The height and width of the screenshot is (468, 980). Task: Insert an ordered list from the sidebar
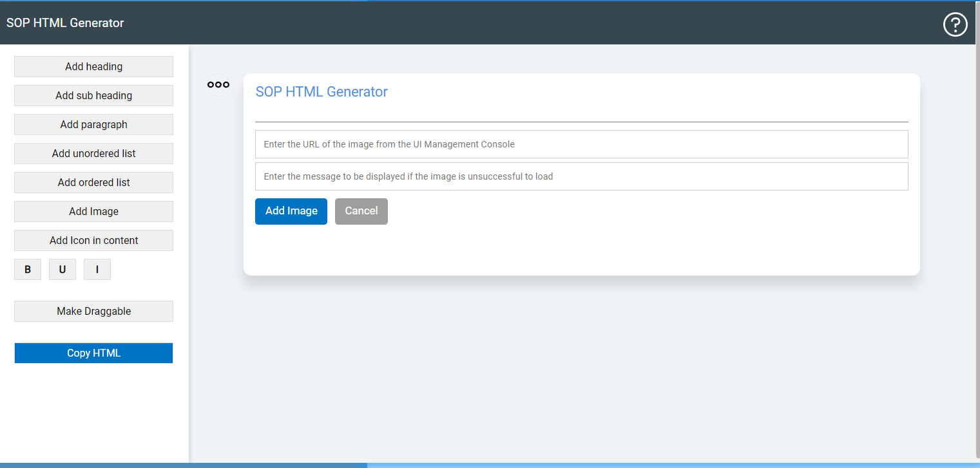point(93,182)
